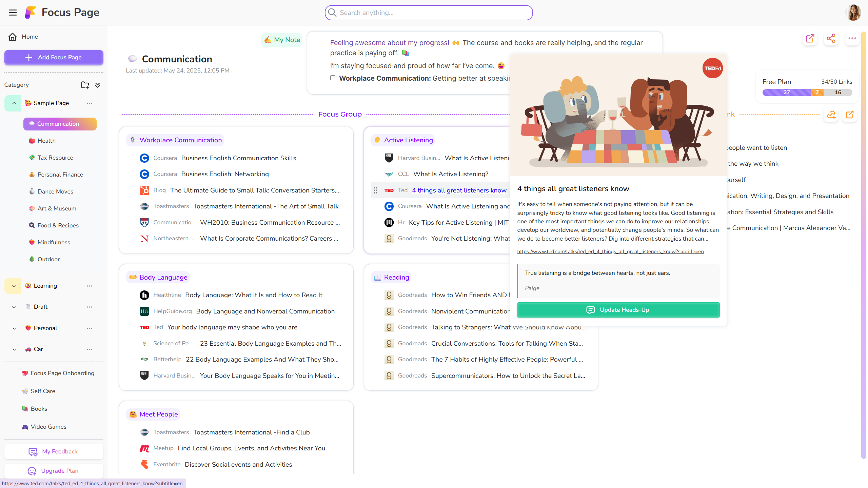The height and width of the screenshot is (488, 868).
Task: Click the Meetup logo icon
Action: coord(144,448)
